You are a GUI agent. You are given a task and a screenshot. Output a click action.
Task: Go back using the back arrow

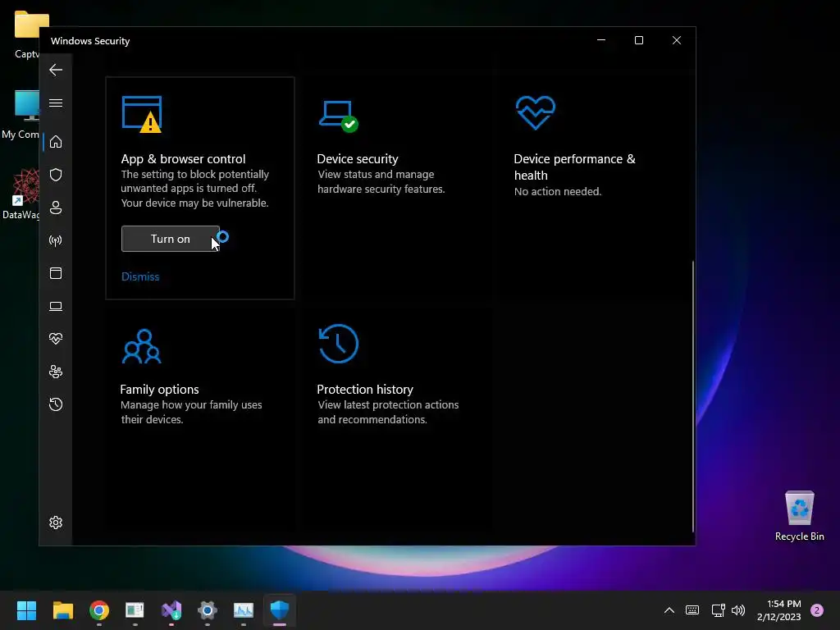(56, 70)
